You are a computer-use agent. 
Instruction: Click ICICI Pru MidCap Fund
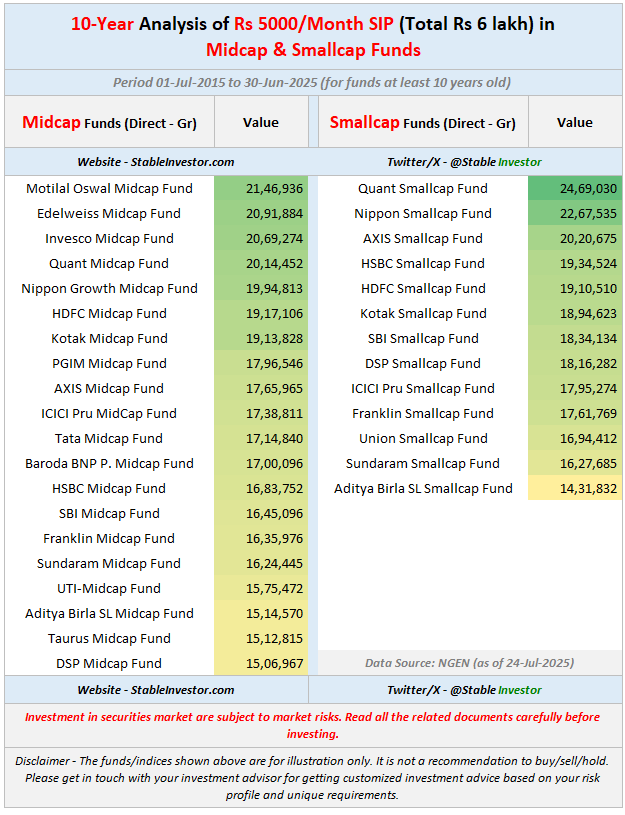coord(109,413)
